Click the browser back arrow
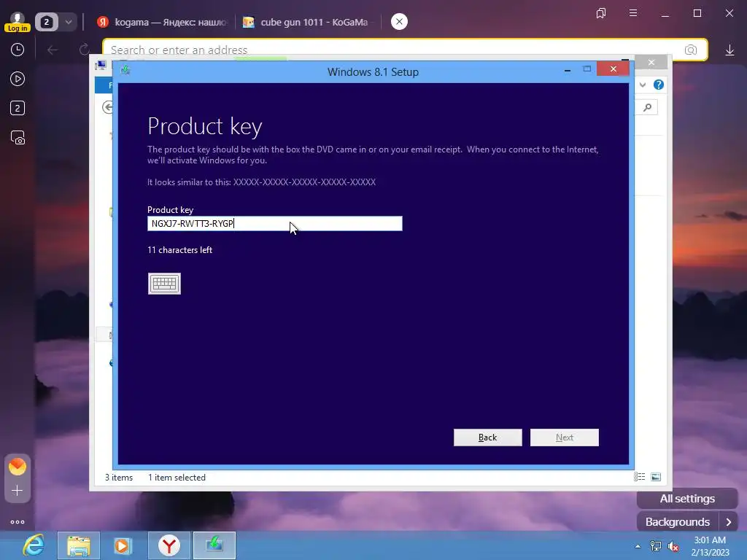This screenshot has width=747, height=560. point(53,50)
